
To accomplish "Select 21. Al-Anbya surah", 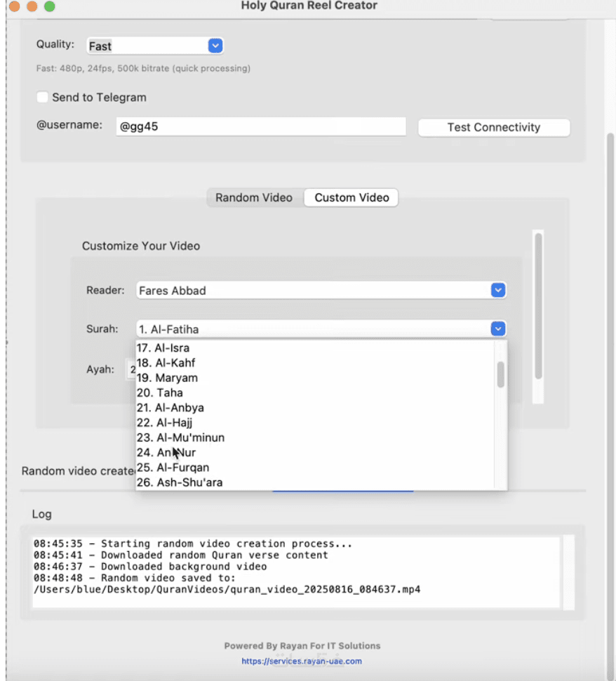I will click(x=315, y=408).
